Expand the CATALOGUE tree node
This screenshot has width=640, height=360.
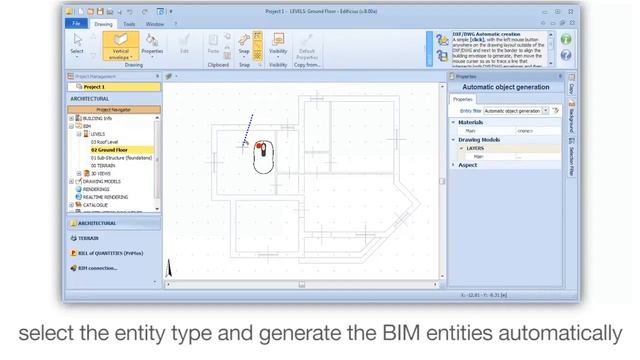[71, 205]
